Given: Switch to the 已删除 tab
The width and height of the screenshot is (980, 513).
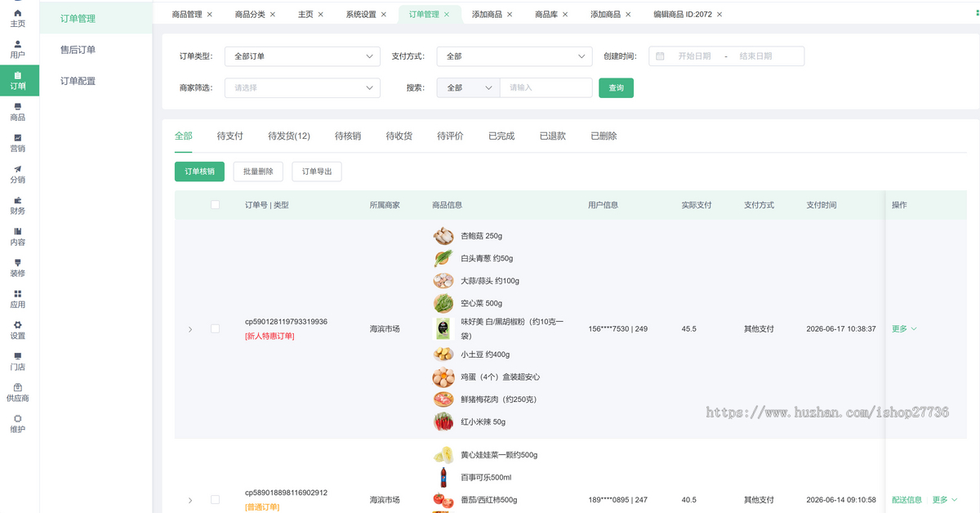Looking at the screenshot, I should [x=604, y=136].
